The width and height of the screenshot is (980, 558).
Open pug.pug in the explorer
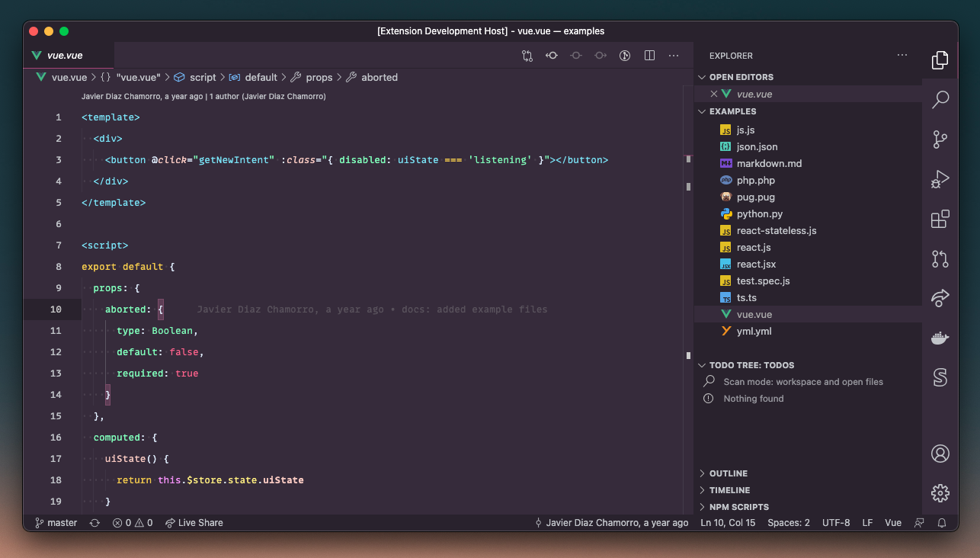pyautogui.click(x=808, y=197)
